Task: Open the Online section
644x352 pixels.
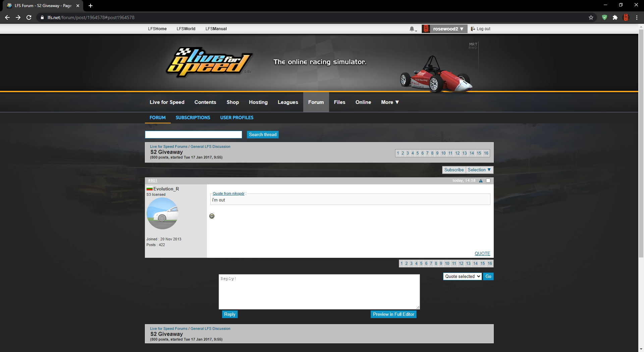Action: click(363, 102)
